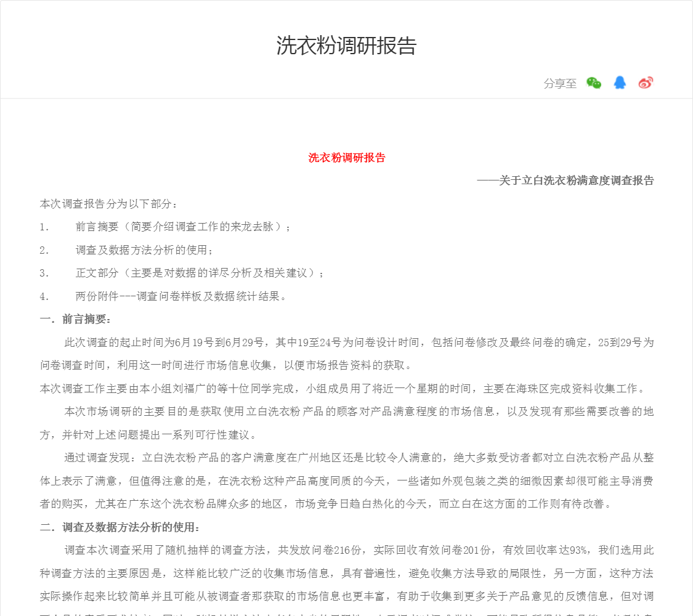
Task: Share the article to QQ
Action: coord(620,83)
